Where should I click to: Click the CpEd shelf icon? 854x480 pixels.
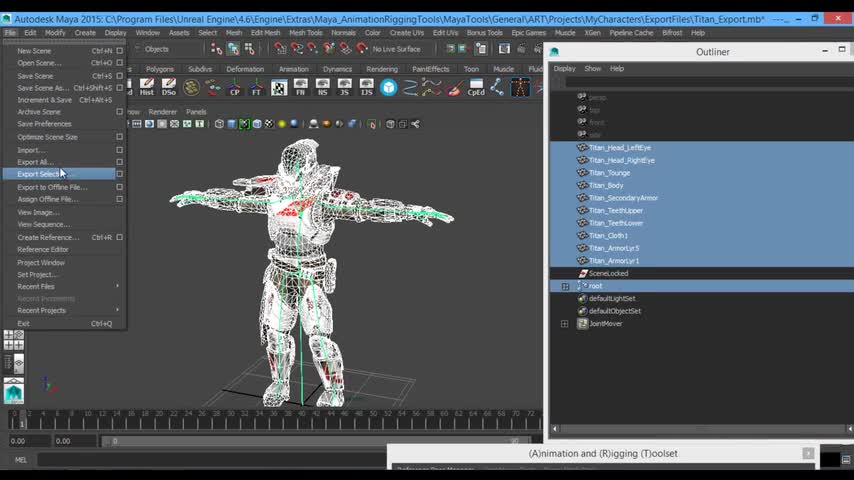coord(476,88)
